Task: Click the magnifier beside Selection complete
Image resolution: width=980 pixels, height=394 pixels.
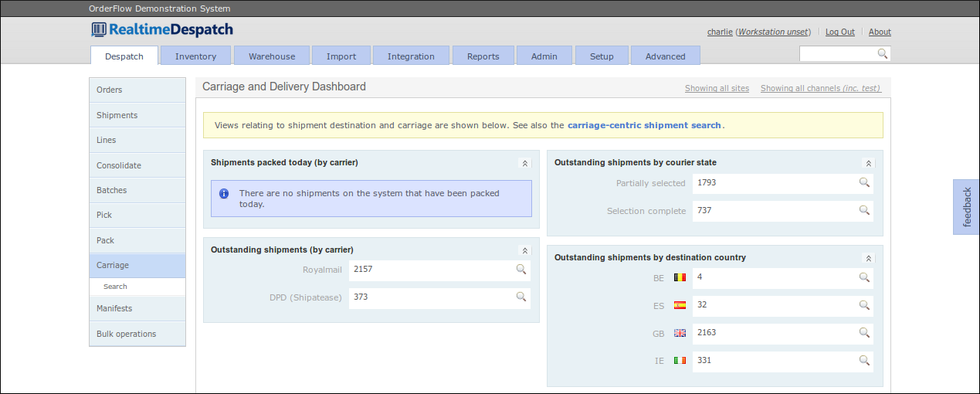Action: [864, 210]
